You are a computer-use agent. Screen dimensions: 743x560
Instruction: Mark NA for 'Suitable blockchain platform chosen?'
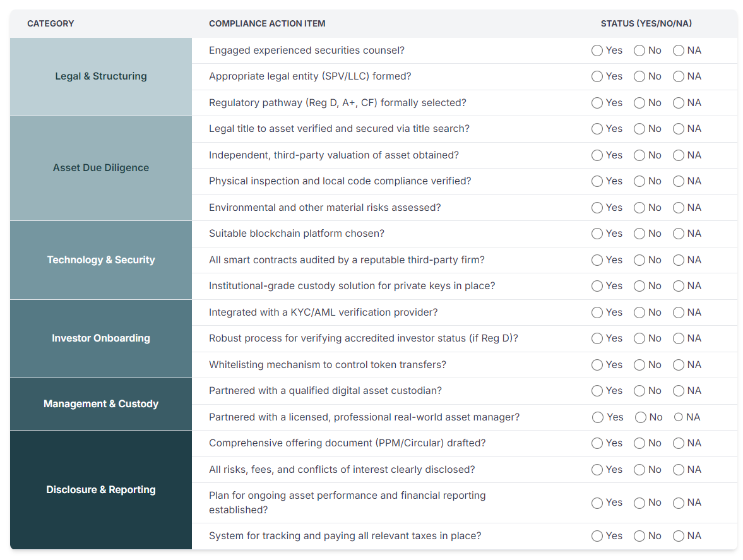[679, 234]
